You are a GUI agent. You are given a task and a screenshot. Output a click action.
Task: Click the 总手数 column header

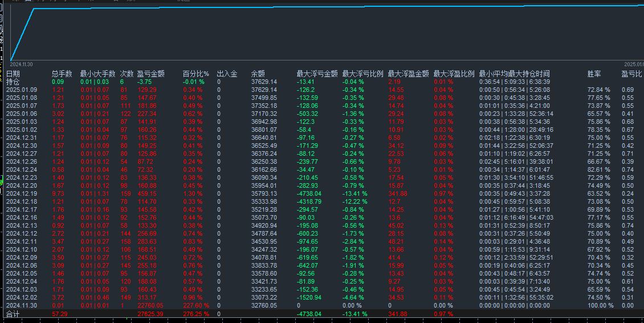pos(62,74)
